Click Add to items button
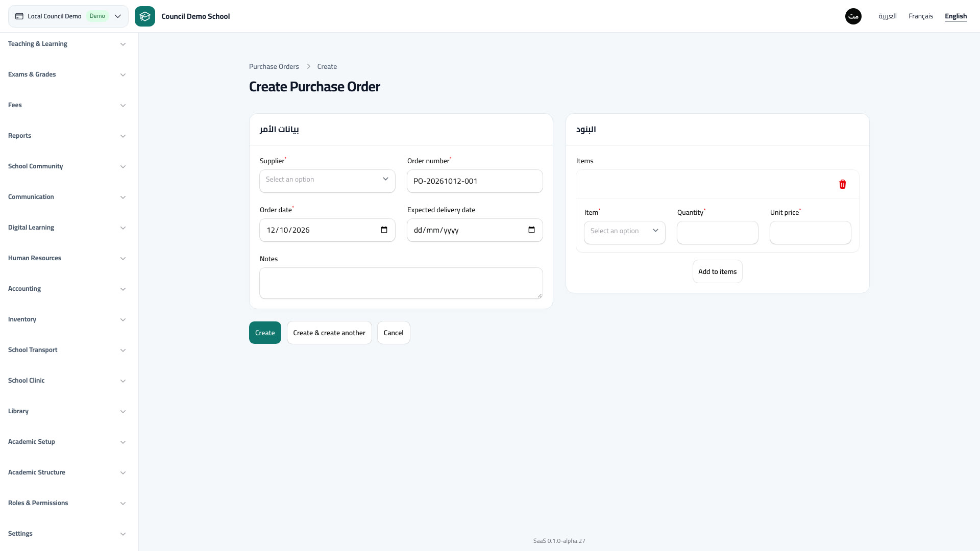The height and width of the screenshot is (551, 980). coord(718,271)
